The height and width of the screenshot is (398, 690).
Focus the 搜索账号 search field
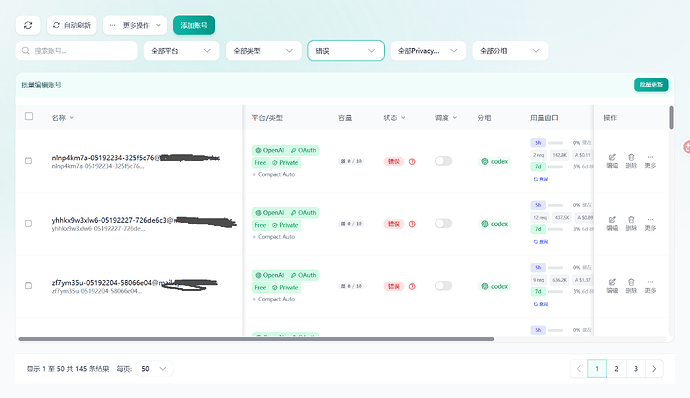click(77, 51)
